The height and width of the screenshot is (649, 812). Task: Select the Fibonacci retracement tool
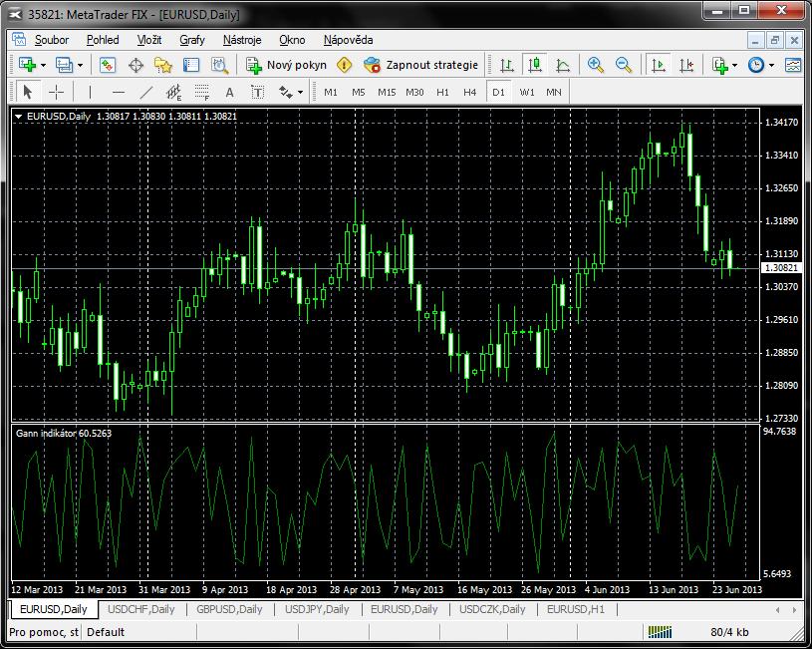(x=202, y=93)
